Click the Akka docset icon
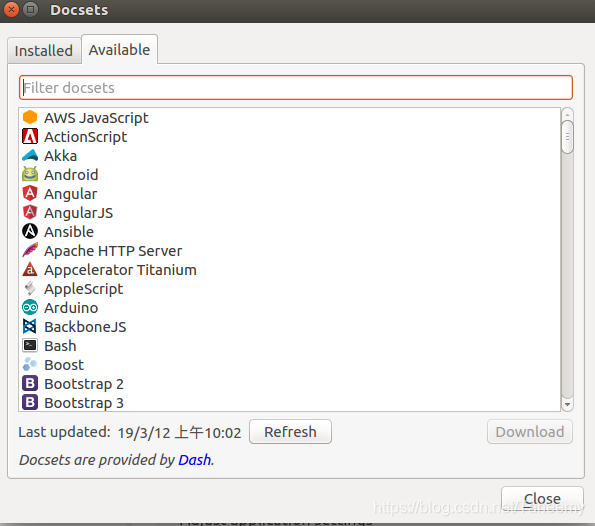 [30, 155]
